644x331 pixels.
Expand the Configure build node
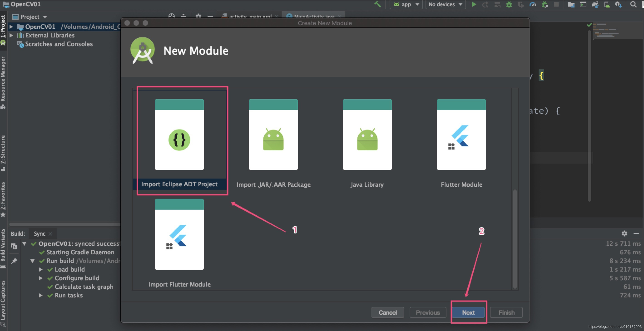(x=41, y=278)
